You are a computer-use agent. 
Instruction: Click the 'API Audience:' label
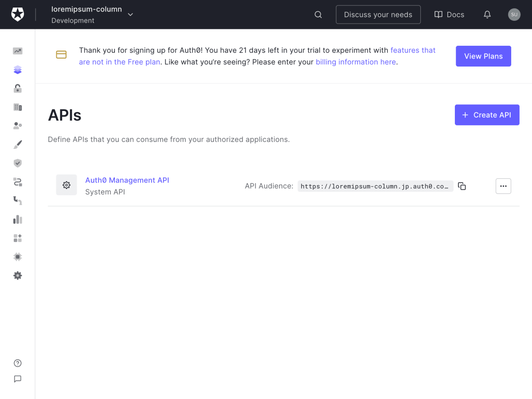point(269,186)
